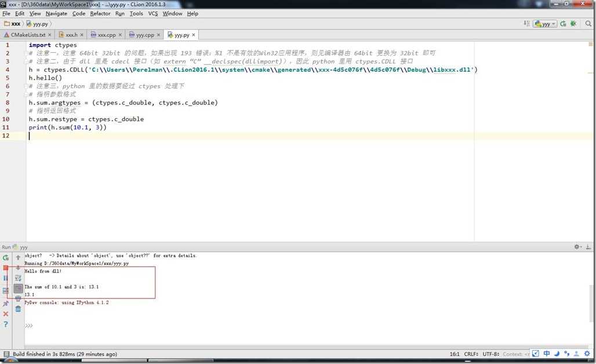Close the yyy.py tab

click(194, 35)
